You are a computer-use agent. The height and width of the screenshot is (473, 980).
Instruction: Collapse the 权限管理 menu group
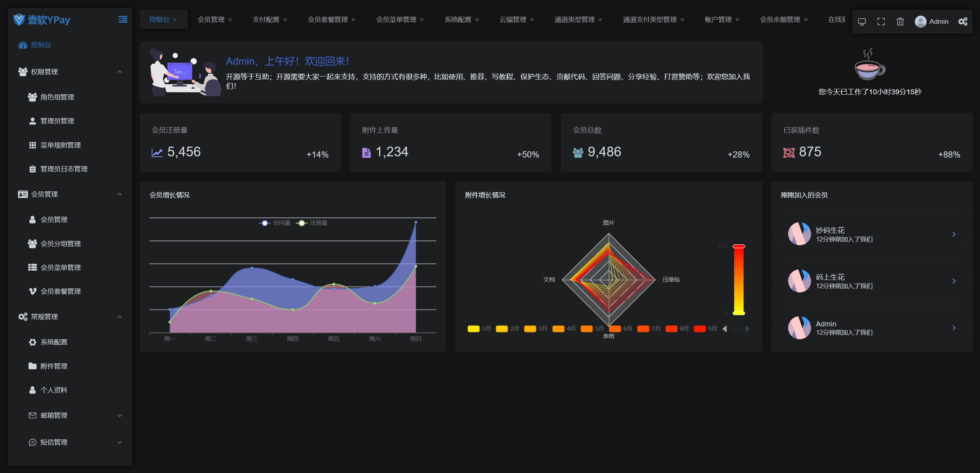click(x=119, y=72)
